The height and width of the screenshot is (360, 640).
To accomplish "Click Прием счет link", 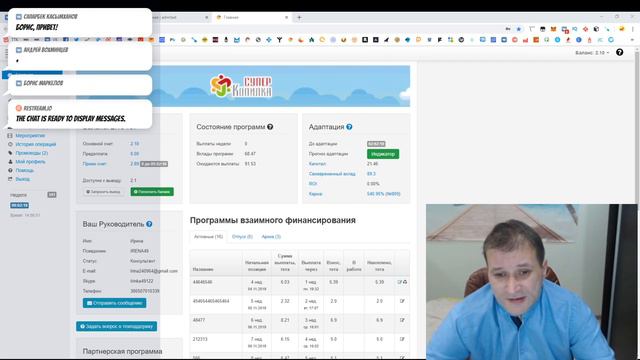I will coord(94,164).
